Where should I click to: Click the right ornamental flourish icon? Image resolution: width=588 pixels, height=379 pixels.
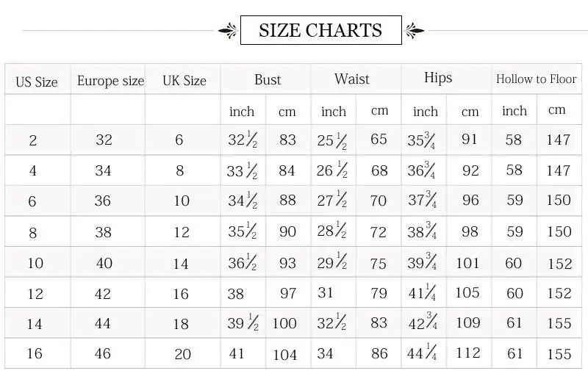(415, 30)
